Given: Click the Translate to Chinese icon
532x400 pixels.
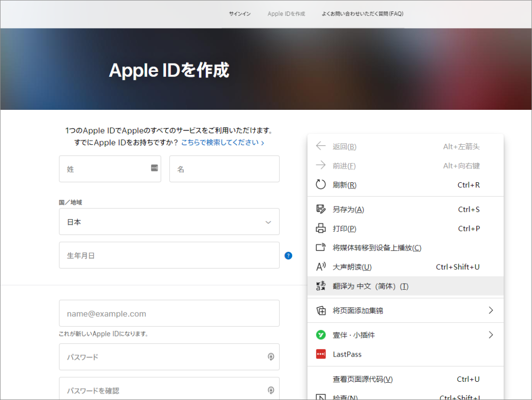Looking at the screenshot, I should pyautogui.click(x=321, y=286).
